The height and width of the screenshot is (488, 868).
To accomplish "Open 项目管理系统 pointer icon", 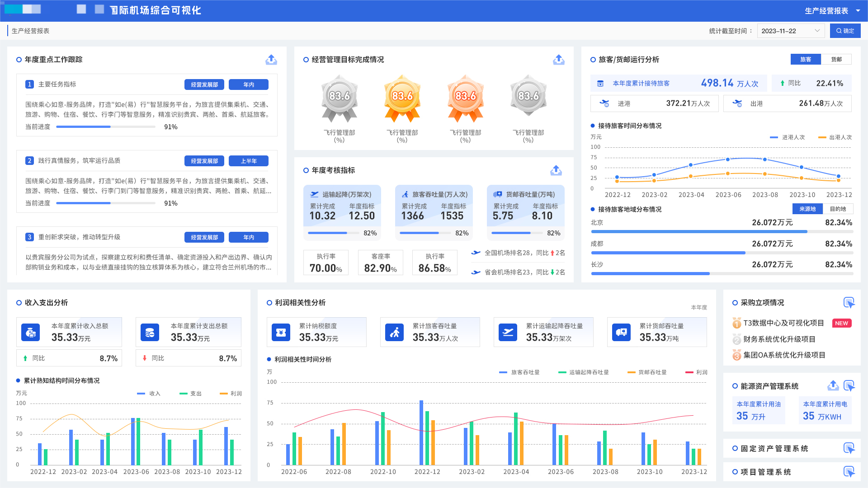I will tap(849, 472).
